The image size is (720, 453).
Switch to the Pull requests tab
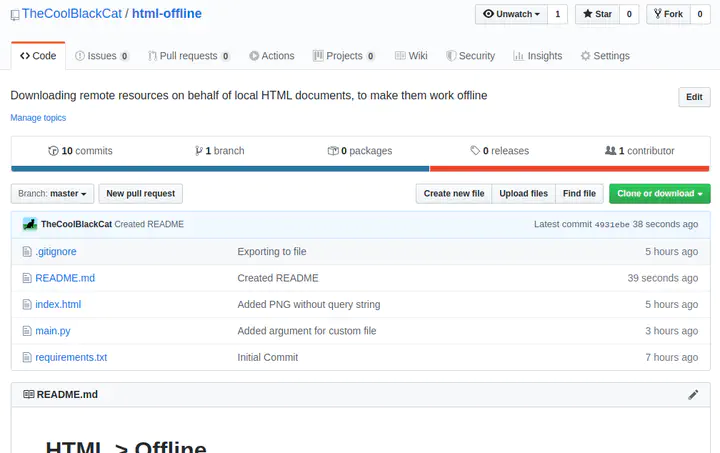tap(189, 56)
